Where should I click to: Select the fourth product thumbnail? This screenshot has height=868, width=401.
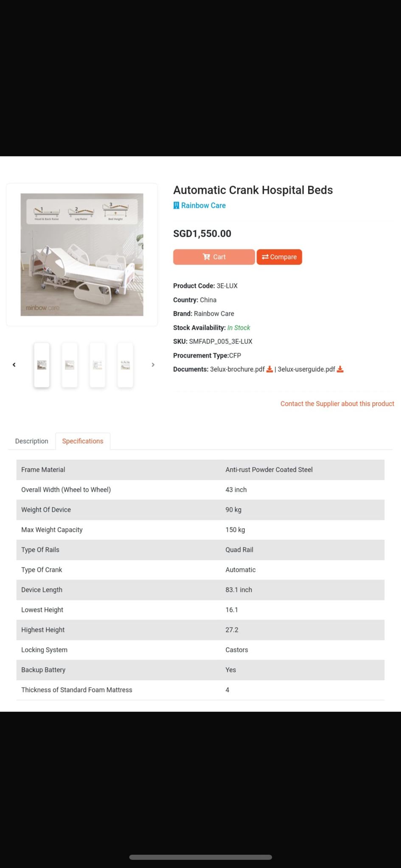tap(125, 365)
